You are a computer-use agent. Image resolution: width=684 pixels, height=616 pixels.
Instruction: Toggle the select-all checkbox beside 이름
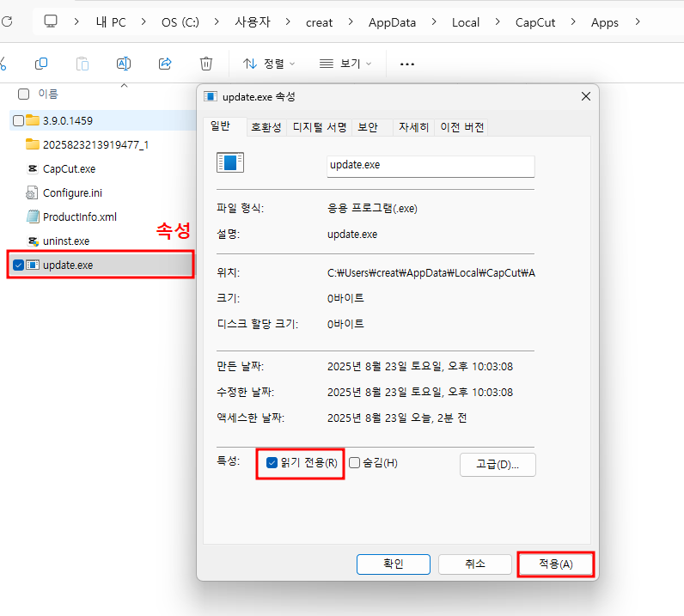pos(23,94)
